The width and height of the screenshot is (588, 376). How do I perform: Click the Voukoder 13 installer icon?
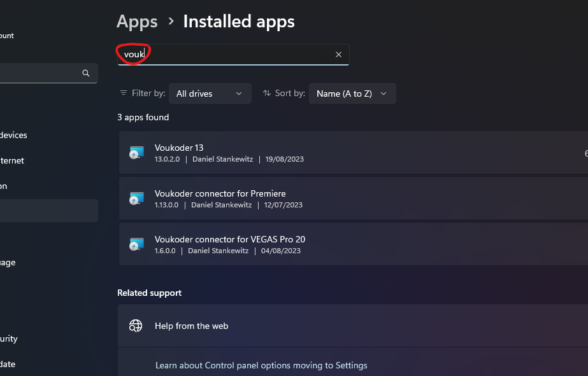point(136,153)
